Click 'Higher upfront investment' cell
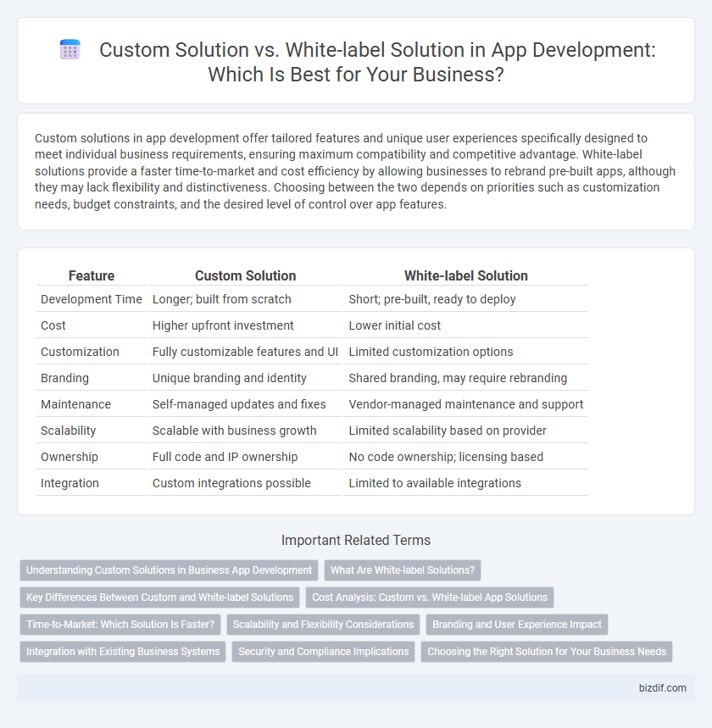Viewport: 712px width, 728px height. [245, 325]
